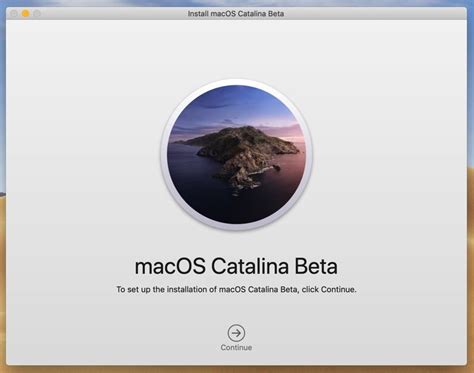Click the word "Continue" in the instruction sentence
474x373 pixels.
(338, 289)
